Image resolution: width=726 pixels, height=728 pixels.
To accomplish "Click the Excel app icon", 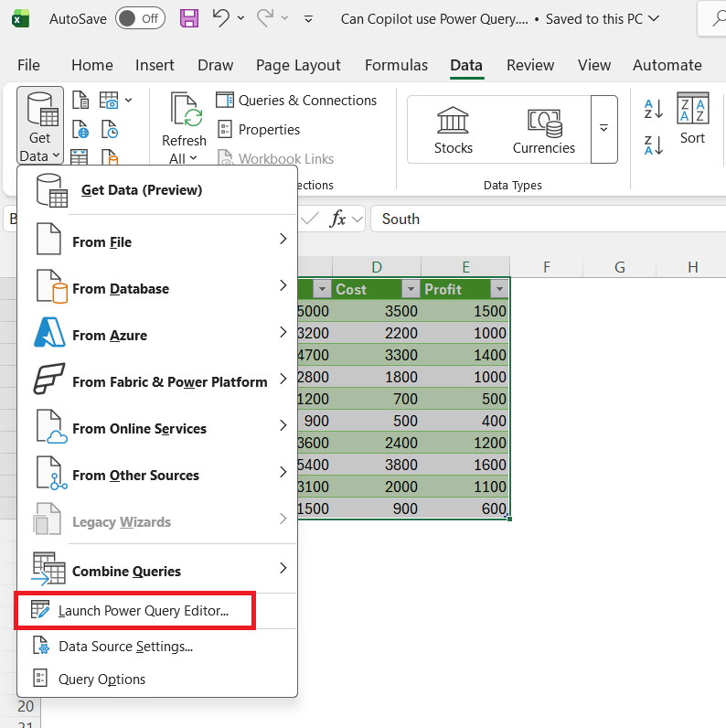I will point(20,19).
